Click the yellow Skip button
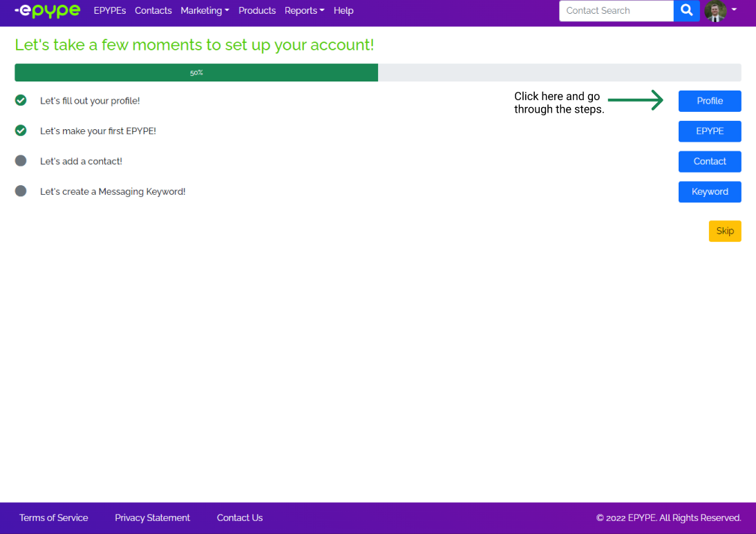 725,231
